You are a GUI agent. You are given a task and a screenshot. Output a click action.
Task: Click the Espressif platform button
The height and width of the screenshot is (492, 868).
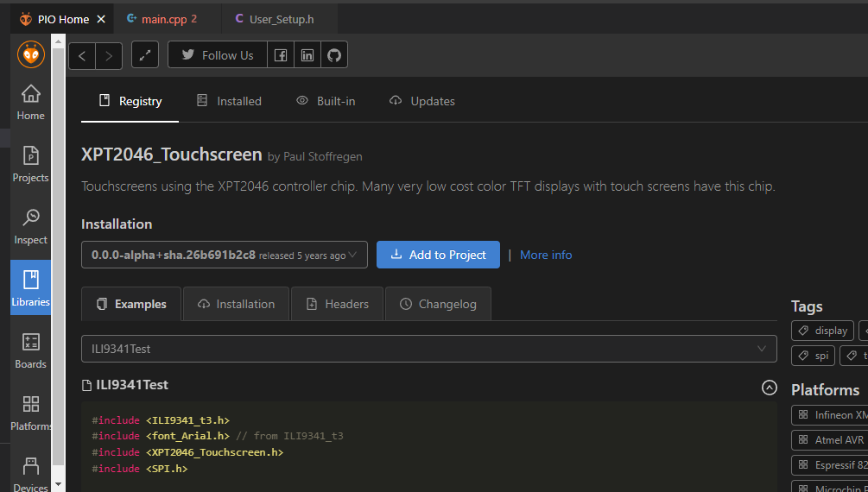[830, 465]
